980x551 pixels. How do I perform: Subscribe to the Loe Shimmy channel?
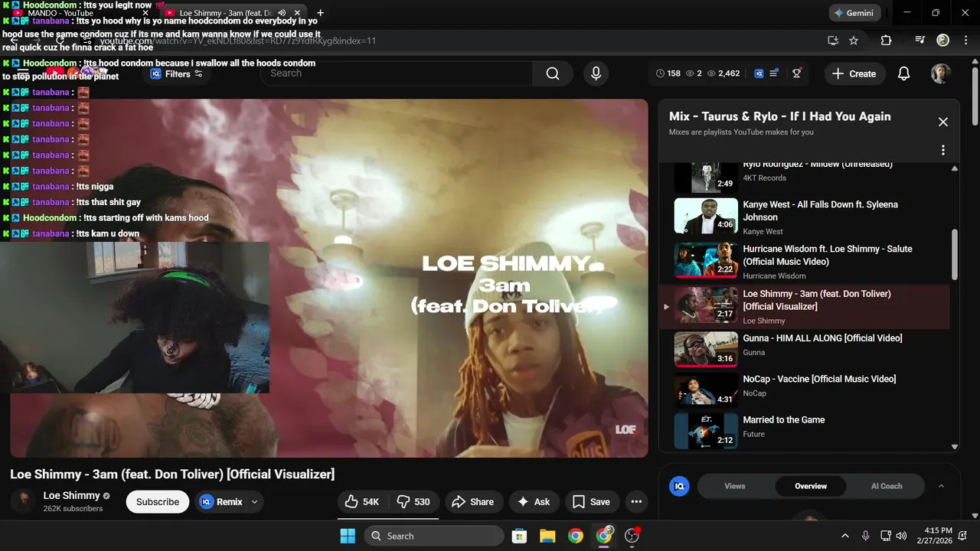point(158,502)
